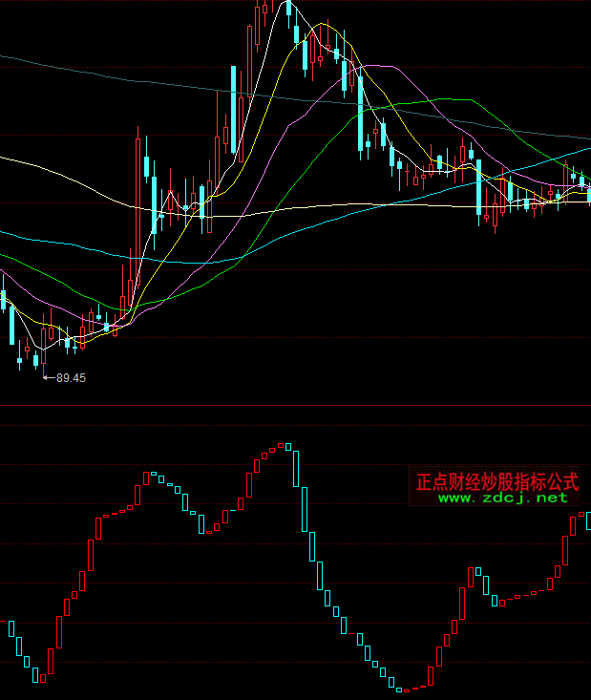Click the long cyan candle before the rally to the top

[233, 109]
